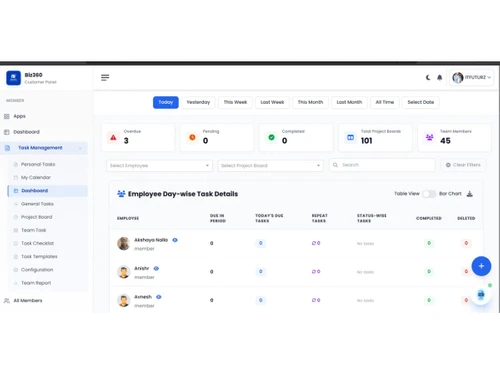
Task: Click the Pending clock icon
Action: [192, 137]
